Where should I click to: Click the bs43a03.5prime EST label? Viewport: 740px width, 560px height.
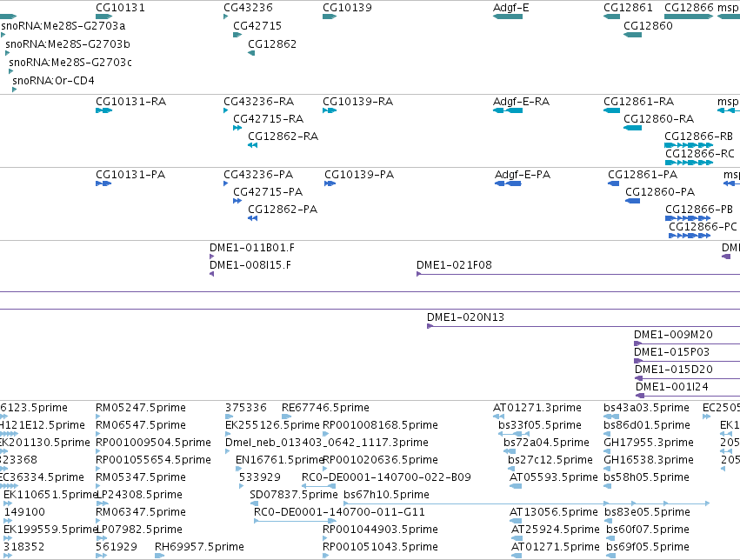click(x=646, y=408)
